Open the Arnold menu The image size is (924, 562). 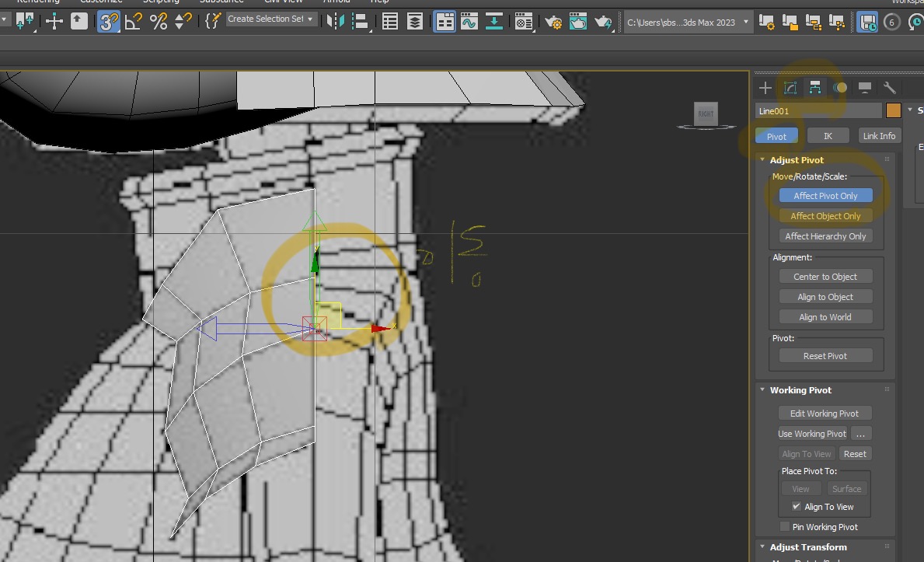click(x=337, y=2)
